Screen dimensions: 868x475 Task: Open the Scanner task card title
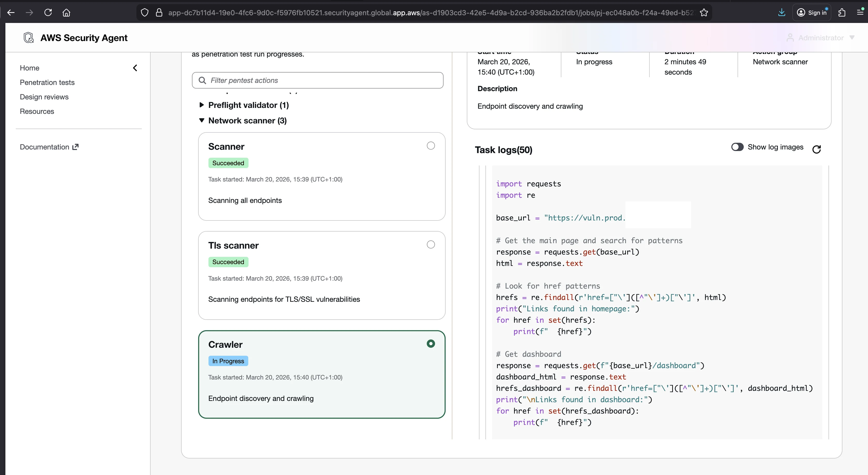coord(226,147)
